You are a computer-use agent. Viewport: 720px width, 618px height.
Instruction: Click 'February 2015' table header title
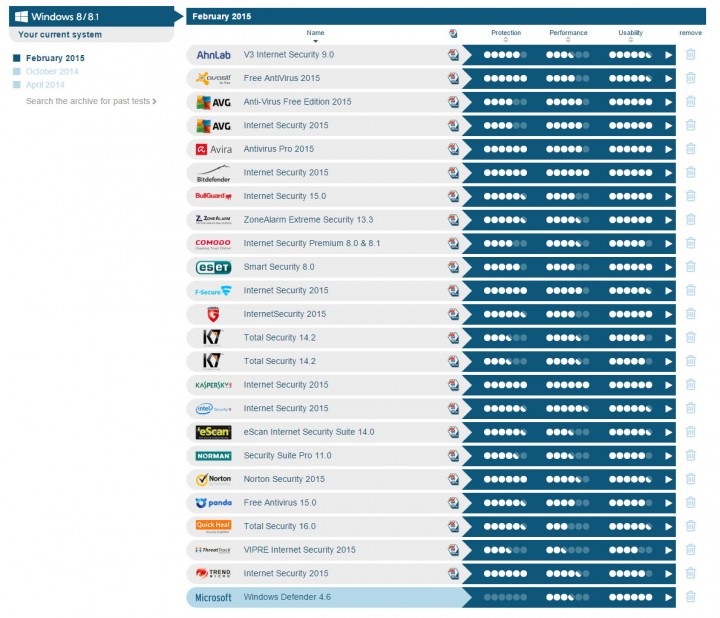point(221,17)
